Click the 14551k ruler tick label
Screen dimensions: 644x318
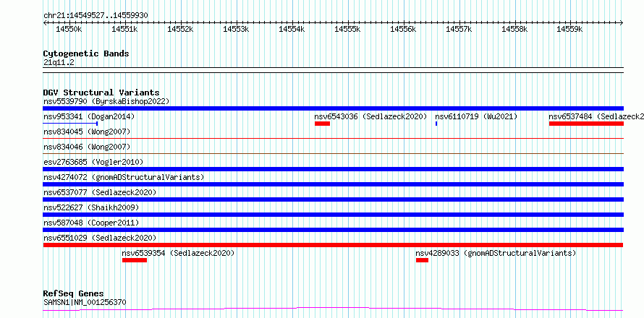(125, 29)
